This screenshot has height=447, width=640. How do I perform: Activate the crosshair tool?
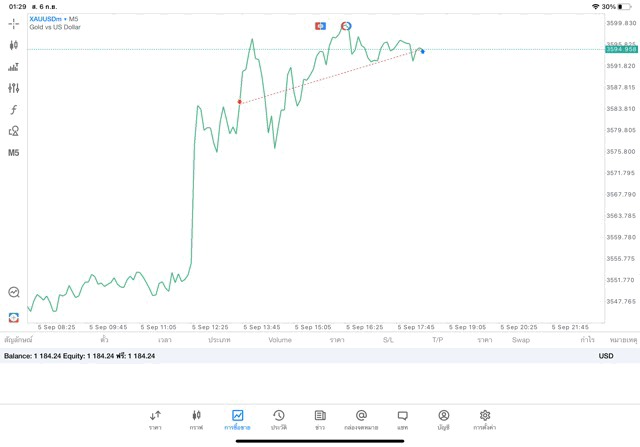point(14,23)
